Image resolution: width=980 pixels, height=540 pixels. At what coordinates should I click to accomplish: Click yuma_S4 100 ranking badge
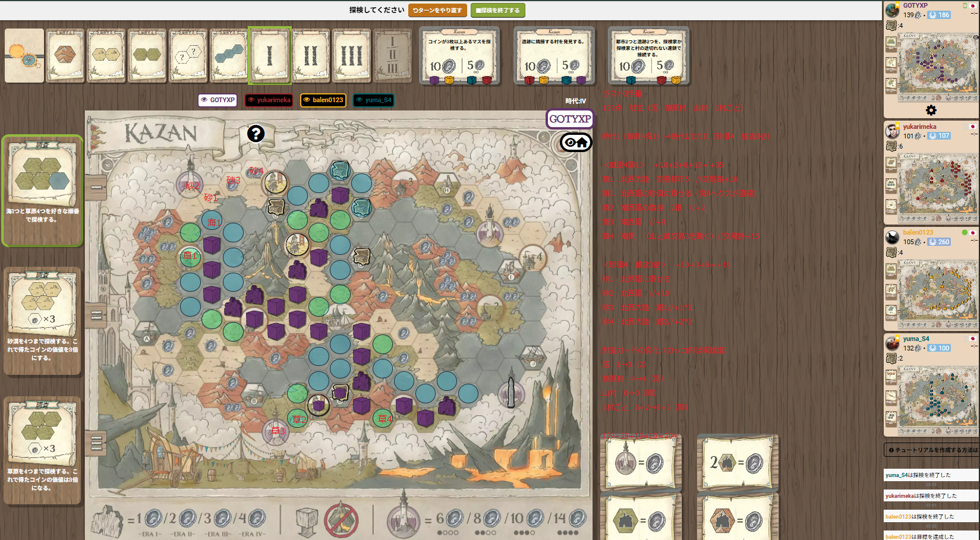coord(939,348)
